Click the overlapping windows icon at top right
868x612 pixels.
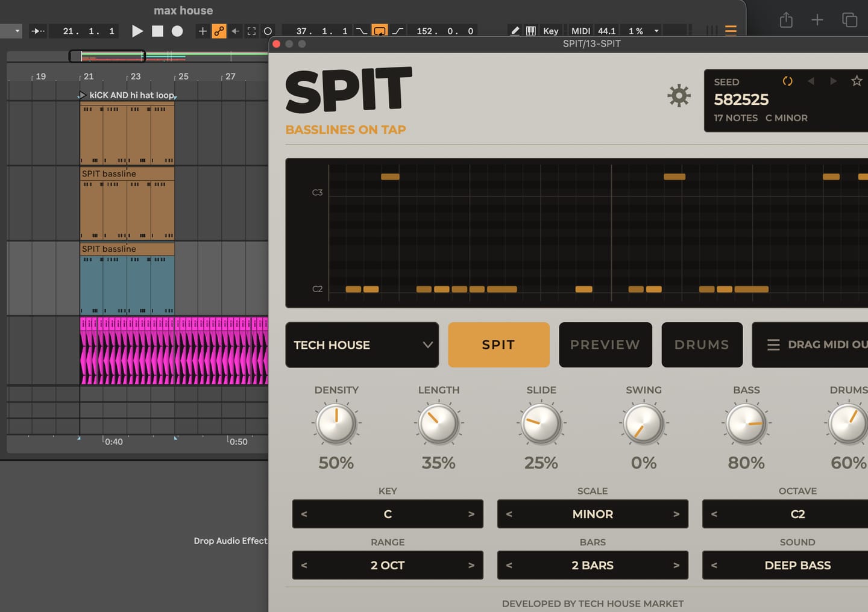(x=849, y=20)
